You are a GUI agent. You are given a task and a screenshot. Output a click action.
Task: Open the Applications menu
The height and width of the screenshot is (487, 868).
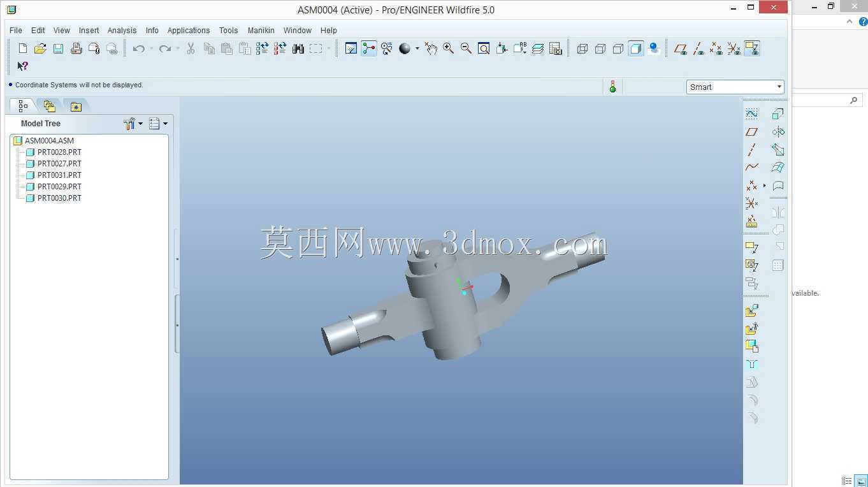coord(189,30)
